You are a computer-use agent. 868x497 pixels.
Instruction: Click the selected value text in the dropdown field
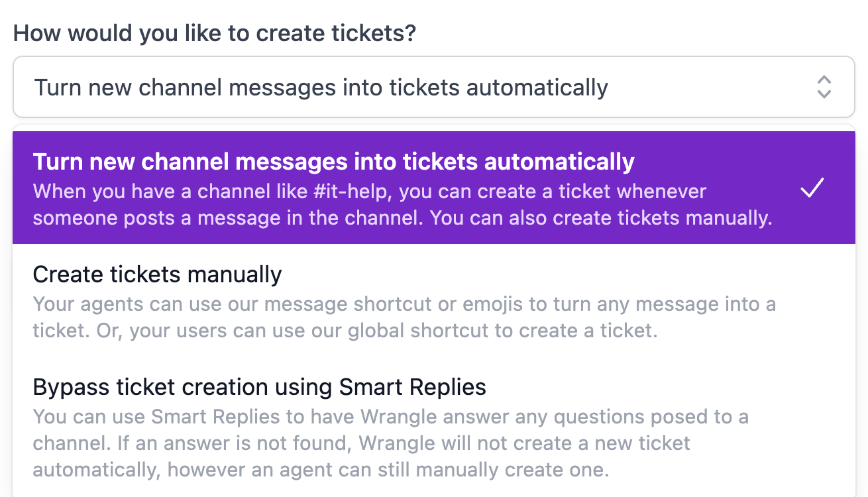321,87
